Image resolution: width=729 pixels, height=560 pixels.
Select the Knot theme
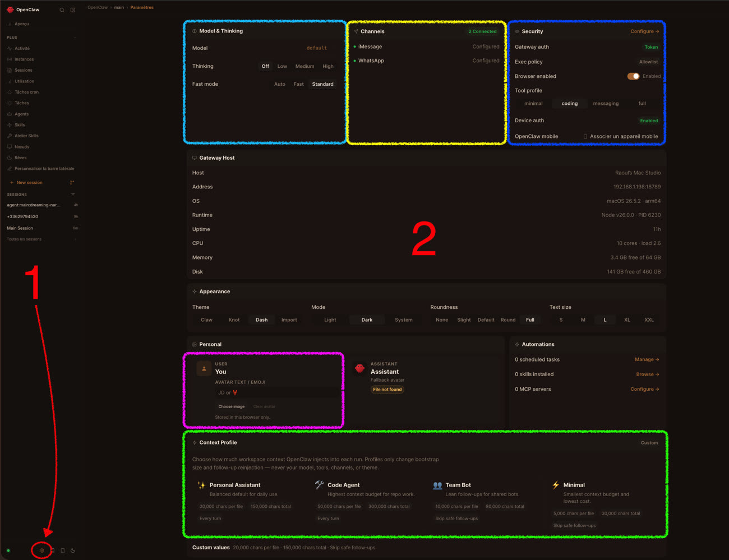click(x=234, y=320)
